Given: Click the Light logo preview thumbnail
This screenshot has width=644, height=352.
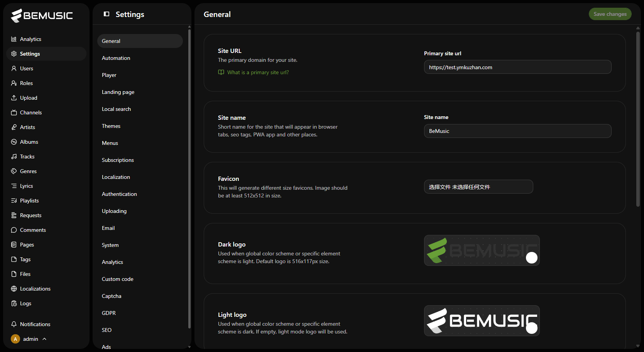Looking at the screenshot, I should [482, 321].
